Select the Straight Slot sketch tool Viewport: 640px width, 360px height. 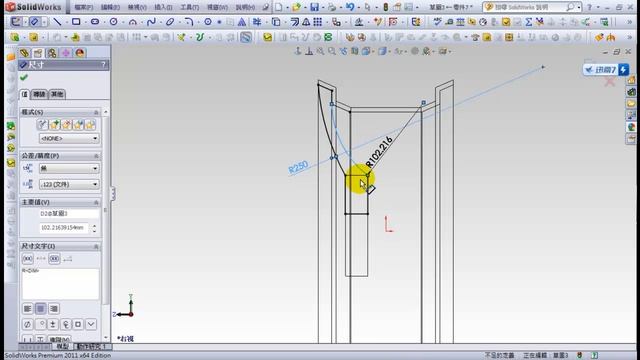point(95,22)
